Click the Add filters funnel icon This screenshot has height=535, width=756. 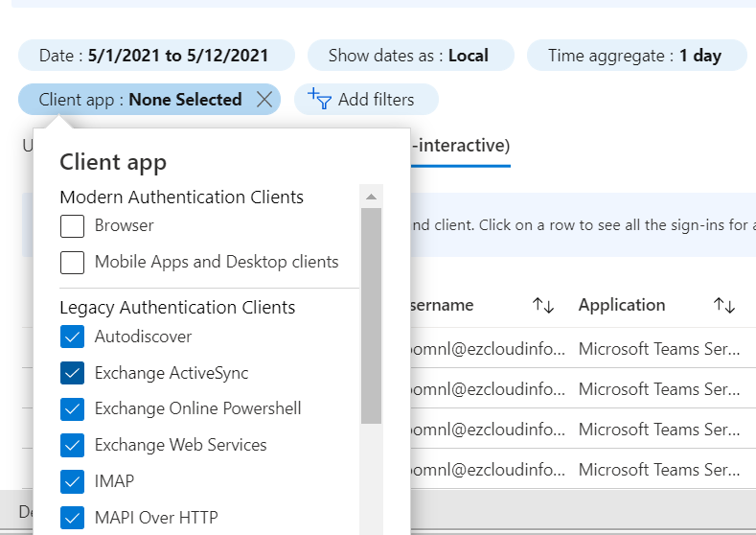click(318, 100)
